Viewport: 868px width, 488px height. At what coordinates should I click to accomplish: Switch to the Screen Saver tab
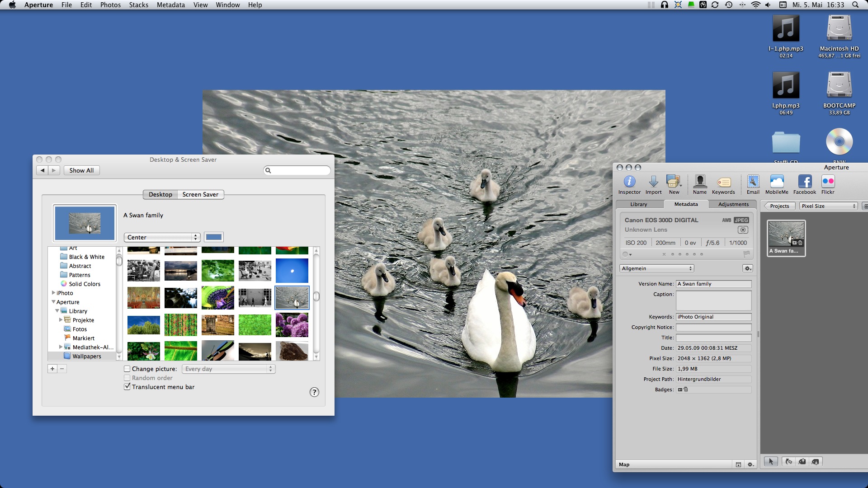click(x=200, y=194)
